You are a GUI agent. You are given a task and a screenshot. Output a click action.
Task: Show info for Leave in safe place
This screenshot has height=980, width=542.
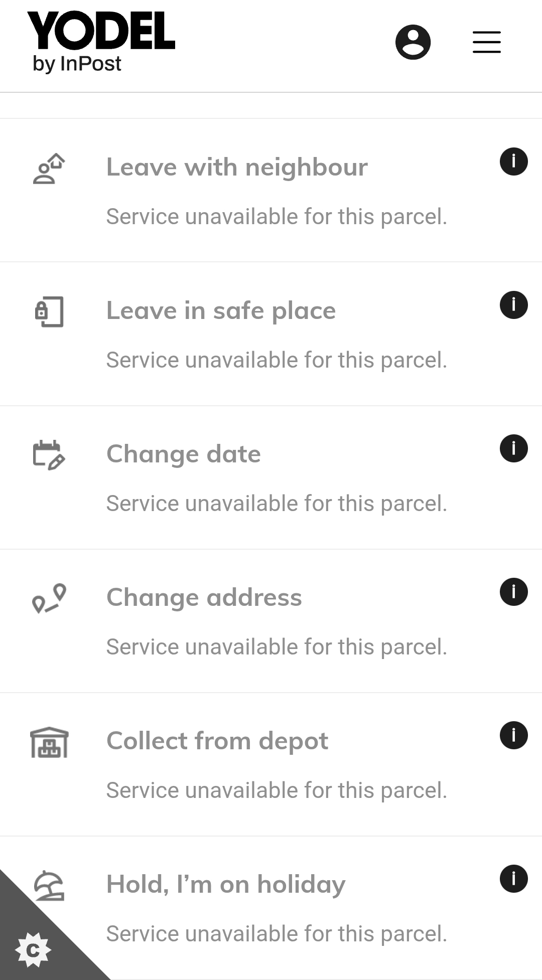click(513, 305)
